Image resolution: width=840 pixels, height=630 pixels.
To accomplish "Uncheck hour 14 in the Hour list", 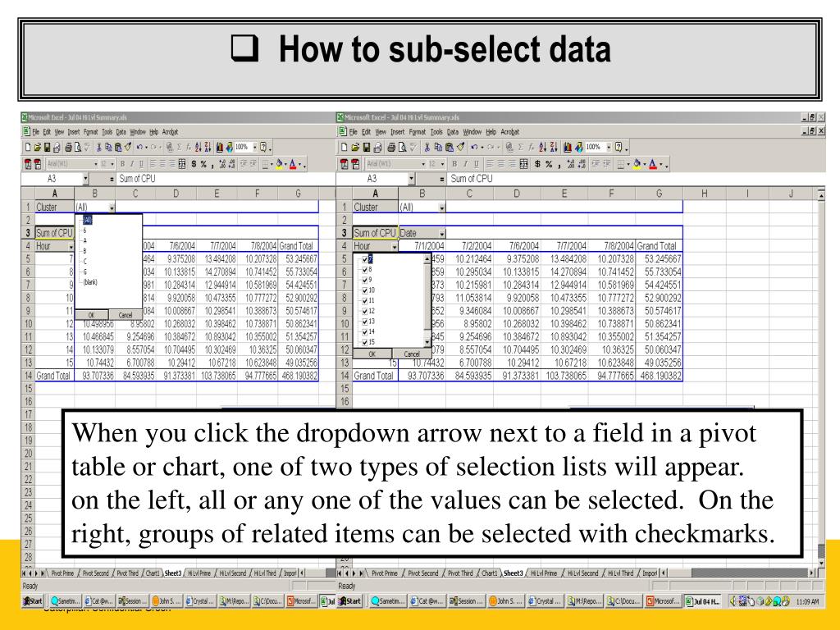I will click(365, 332).
